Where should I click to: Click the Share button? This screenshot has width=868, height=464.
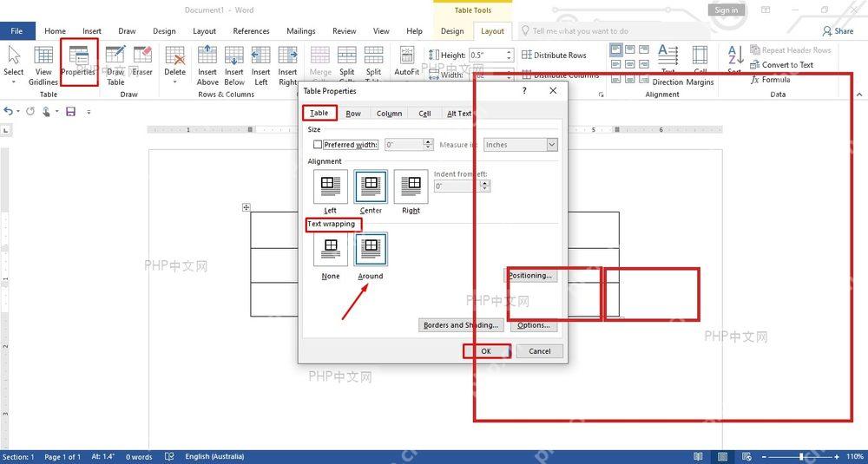tap(838, 31)
